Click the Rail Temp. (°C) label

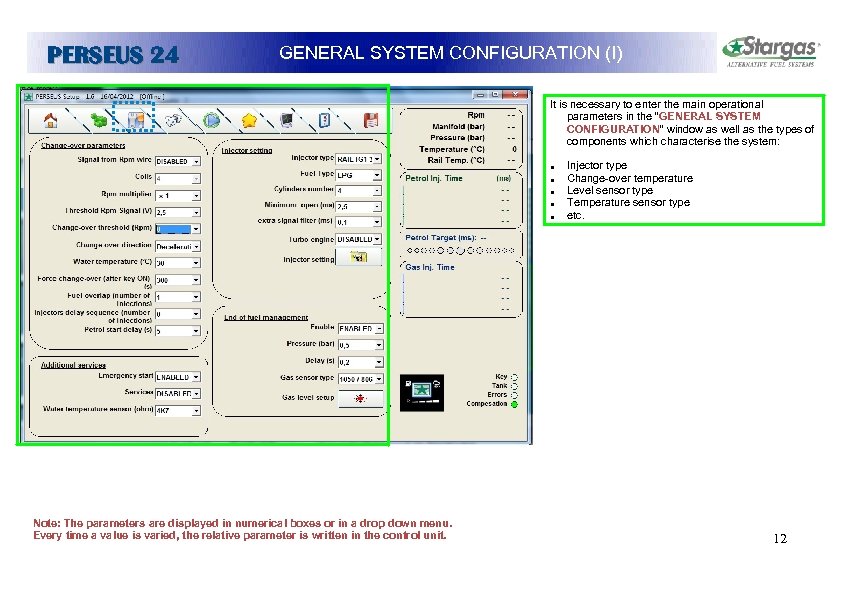(x=456, y=161)
